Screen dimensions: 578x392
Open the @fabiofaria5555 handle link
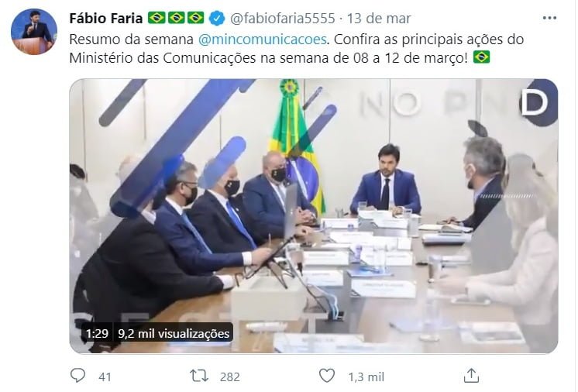282,18
